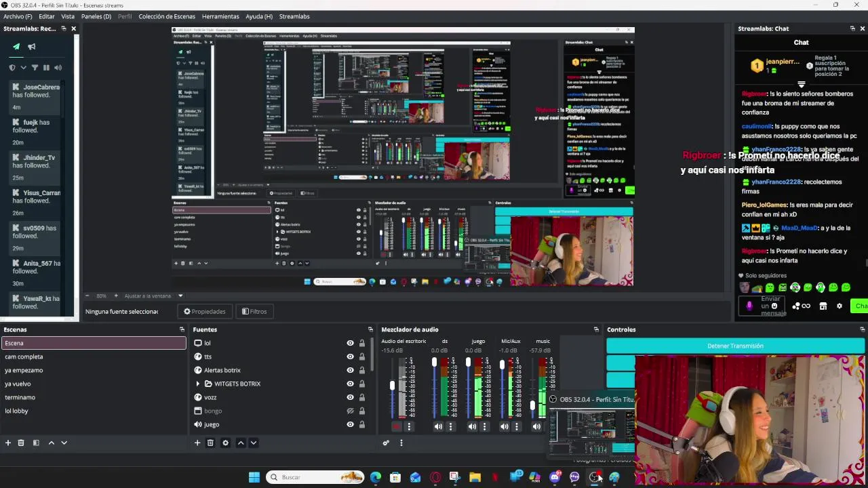Expand the WITGETS BOTRIX group

tap(197, 384)
